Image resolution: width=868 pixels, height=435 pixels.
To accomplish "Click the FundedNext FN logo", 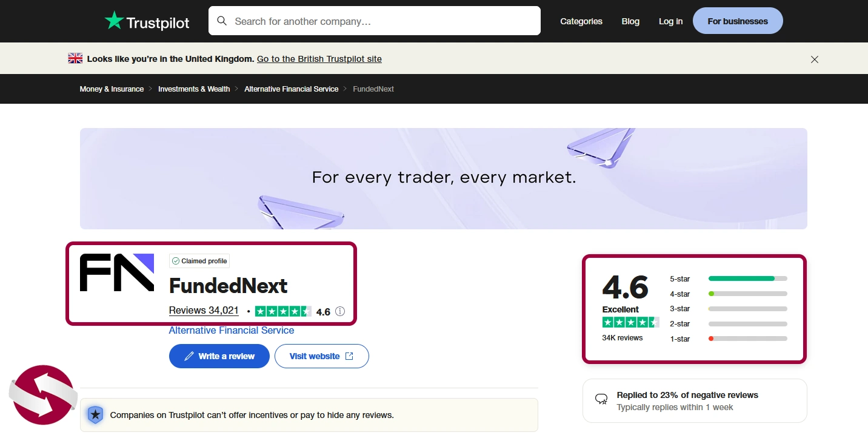I will pos(117,272).
